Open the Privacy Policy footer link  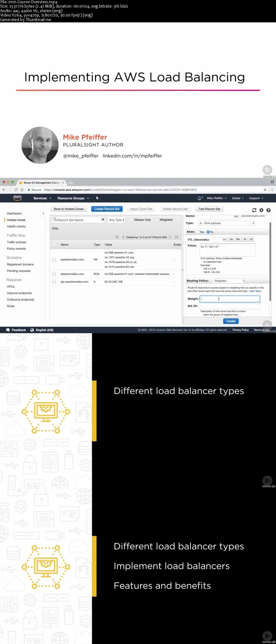point(241,330)
